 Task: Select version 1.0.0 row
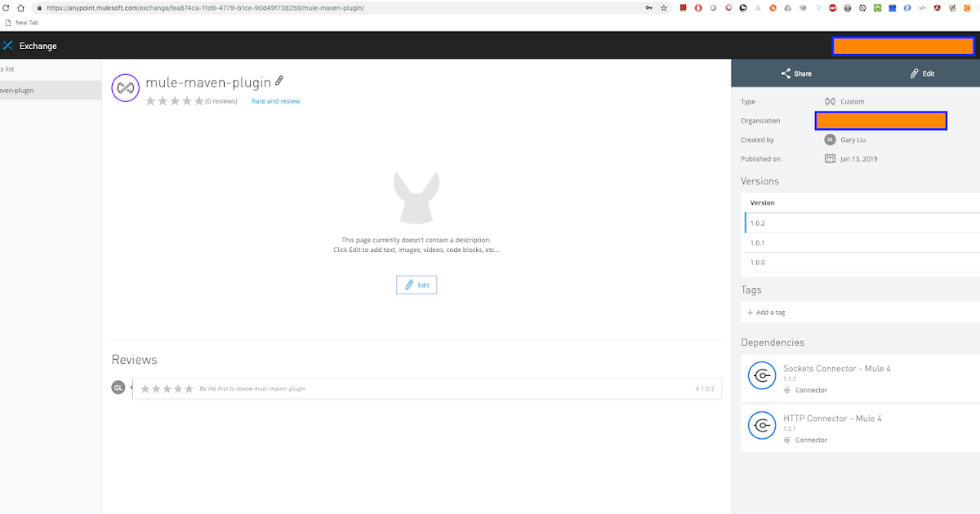pyautogui.click(x=862, y=262)
